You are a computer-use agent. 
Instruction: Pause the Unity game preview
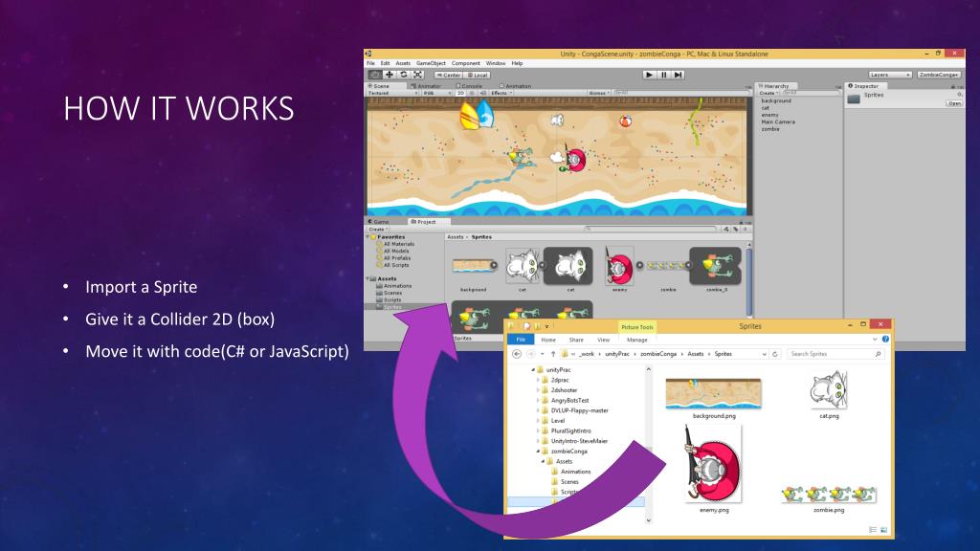663,75
